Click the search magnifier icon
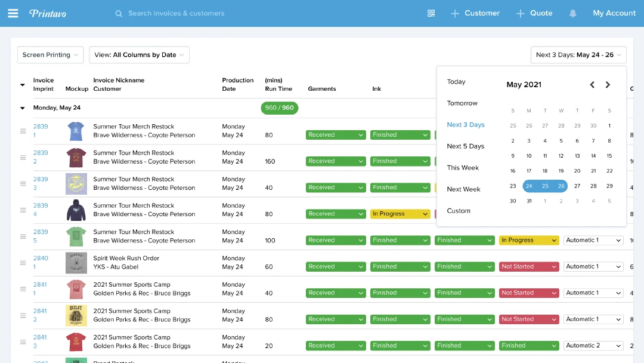Viewport: 644px width, 363px height. tap(119, 14)
